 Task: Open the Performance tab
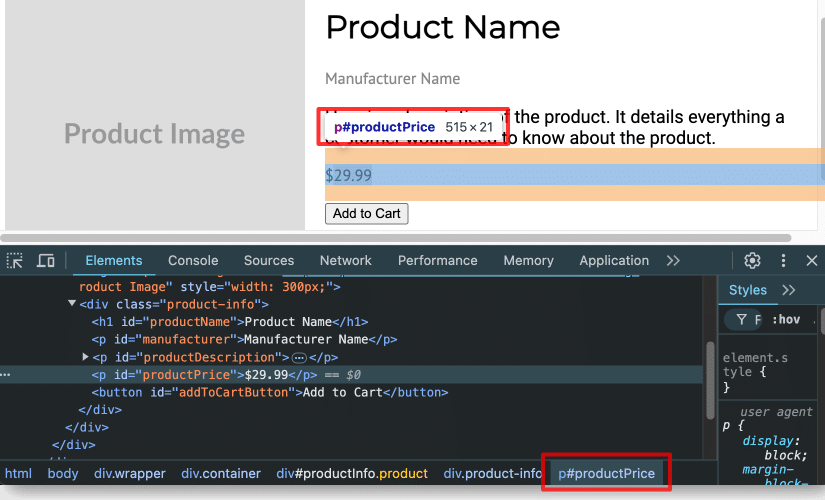click(x=438, y=261)
